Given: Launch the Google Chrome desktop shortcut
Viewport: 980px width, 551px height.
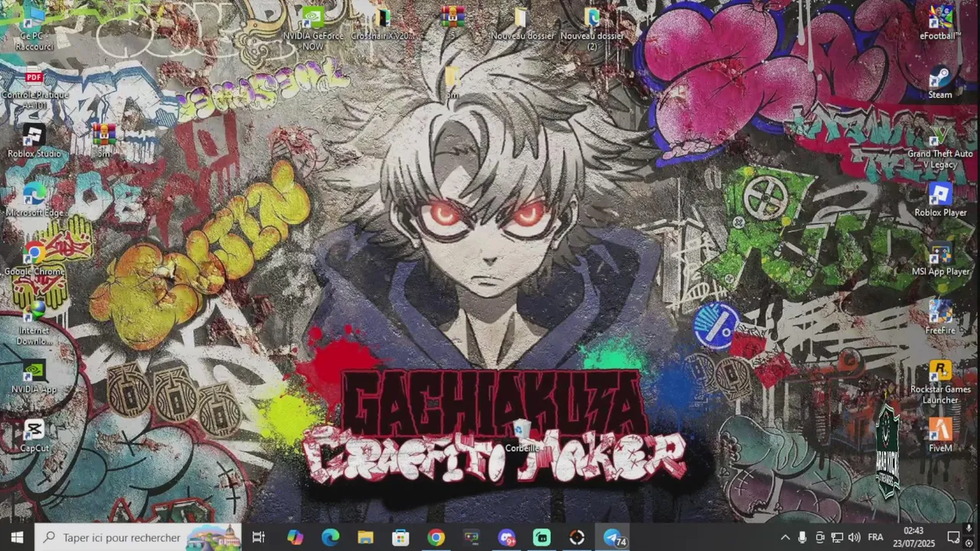Looking at the screenshot, I should coord(34,259).
